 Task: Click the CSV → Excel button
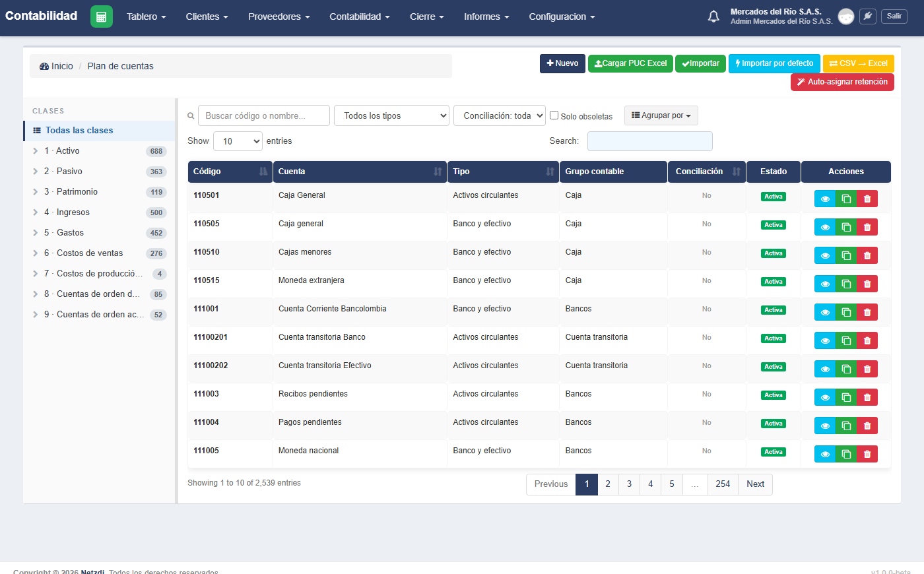(x=858, y=63)
